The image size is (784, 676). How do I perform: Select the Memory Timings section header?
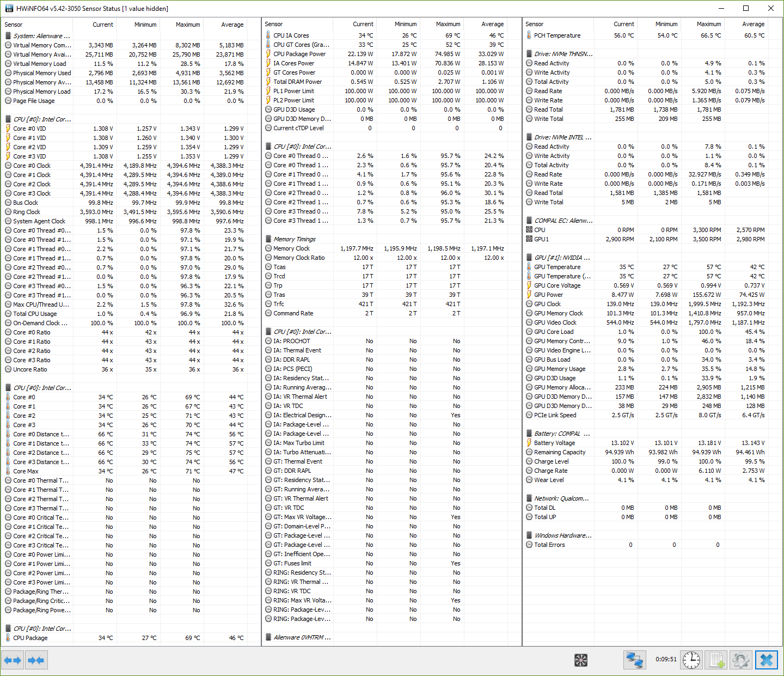(x=294, y=239)
